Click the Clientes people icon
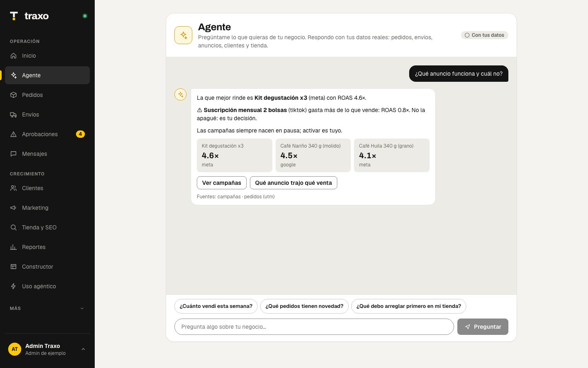This screenshot has width=588, height=368. click(13, 188)
